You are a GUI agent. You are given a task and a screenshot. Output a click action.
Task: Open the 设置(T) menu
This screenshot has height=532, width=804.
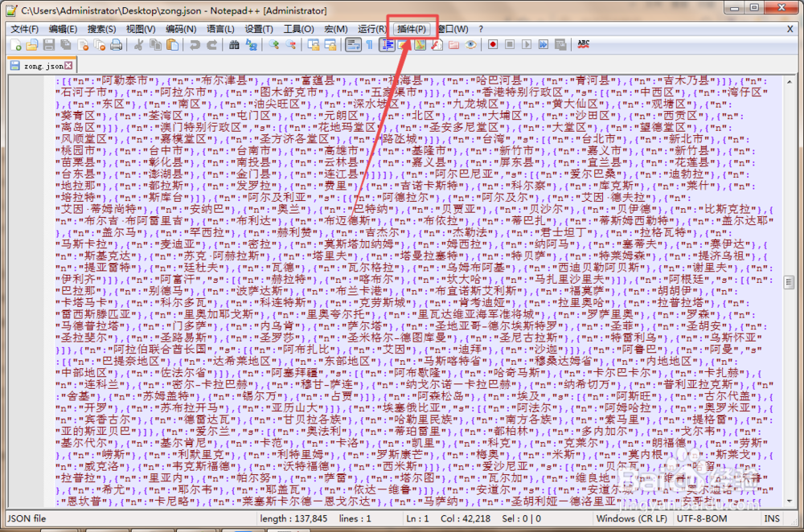point(259,29)
